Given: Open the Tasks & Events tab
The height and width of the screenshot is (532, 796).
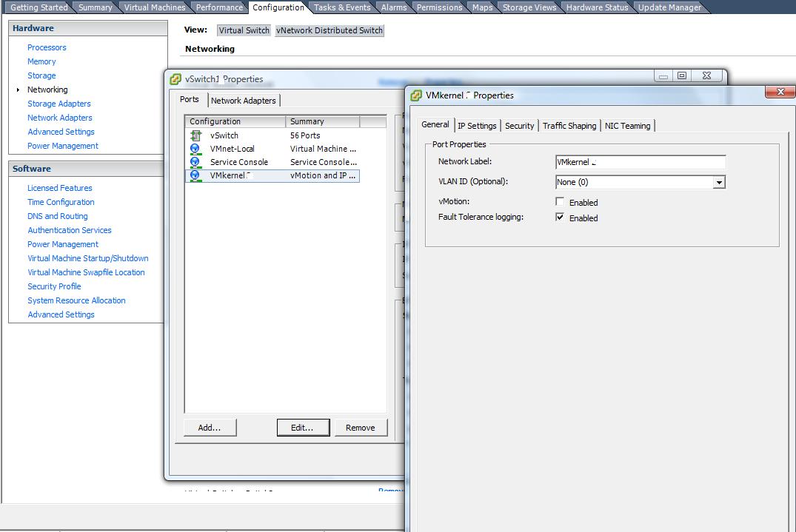Looking at the screenshot, I should [x=342, y=7].
